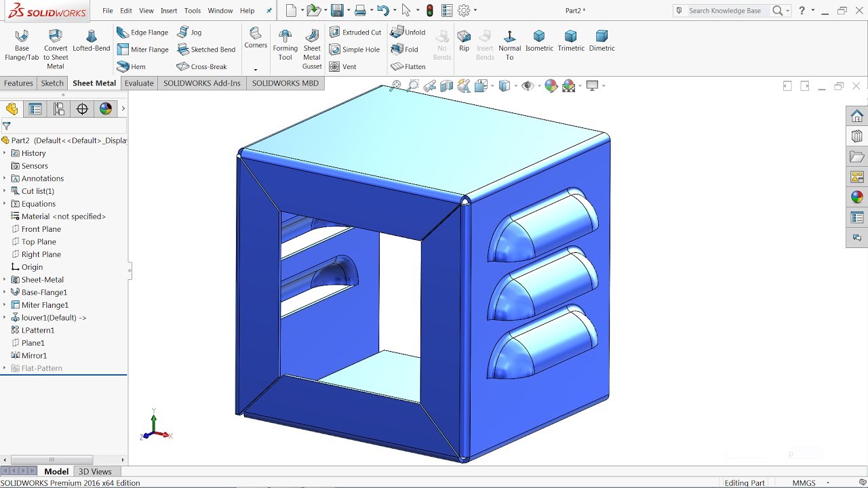Open the PropertyManager tab
This screenshot has width=868, height=488.
coord(35,109)
